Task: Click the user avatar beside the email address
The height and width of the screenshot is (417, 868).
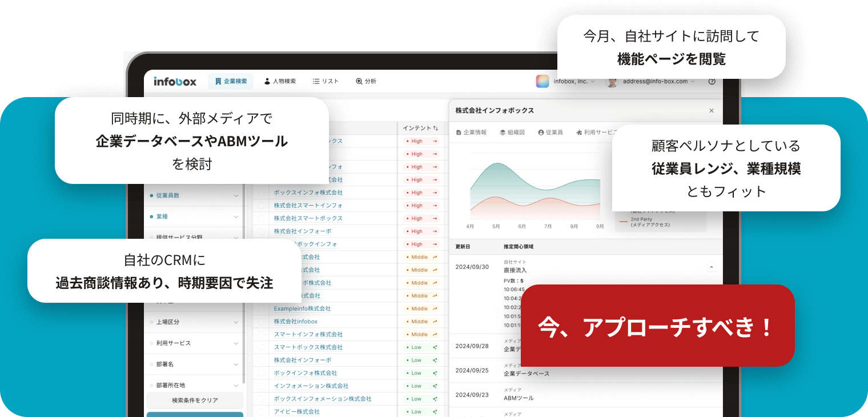Action: point(612,82)
